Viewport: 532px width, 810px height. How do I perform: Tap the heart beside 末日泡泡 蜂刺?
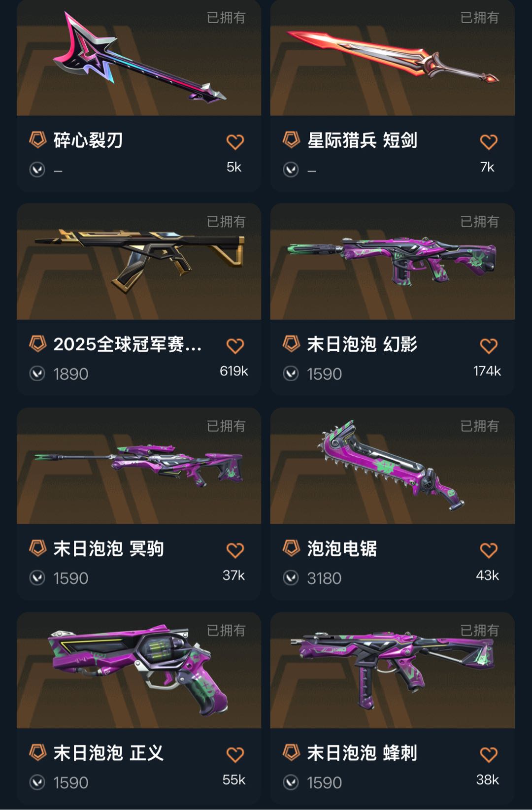(x=489, y=755)
